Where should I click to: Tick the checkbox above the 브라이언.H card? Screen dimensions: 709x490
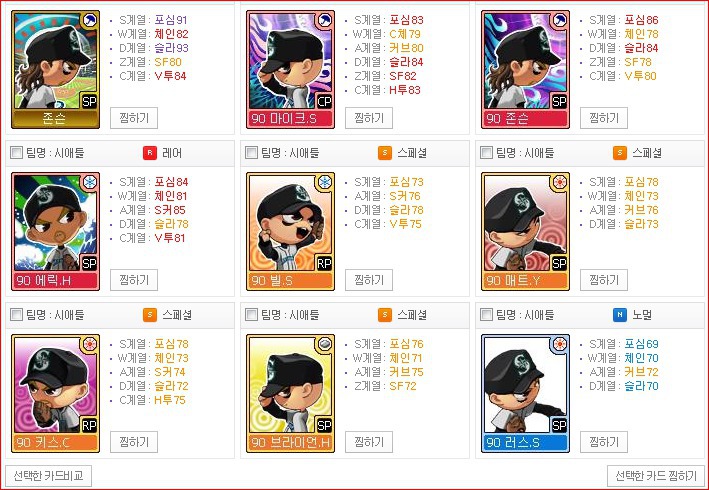251,315
